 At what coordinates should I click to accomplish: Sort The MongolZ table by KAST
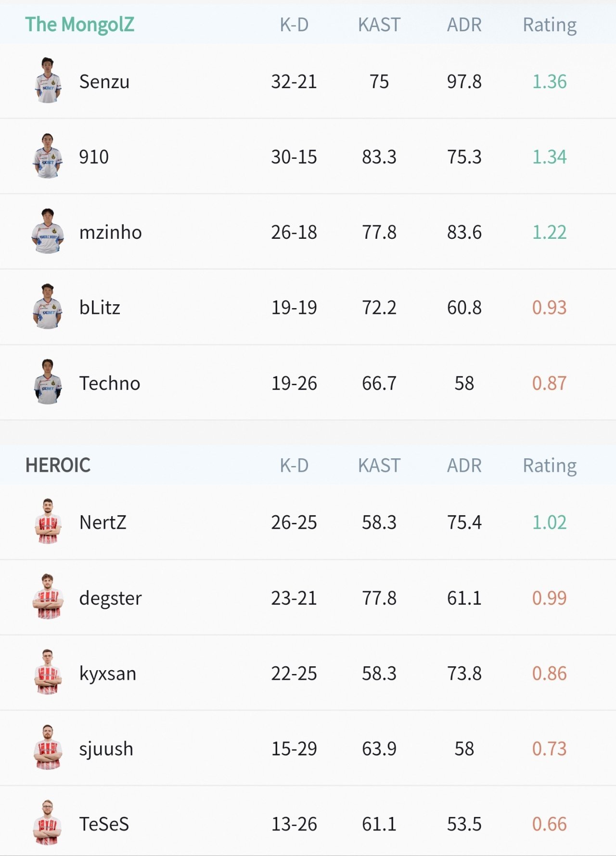pos(379,25)
